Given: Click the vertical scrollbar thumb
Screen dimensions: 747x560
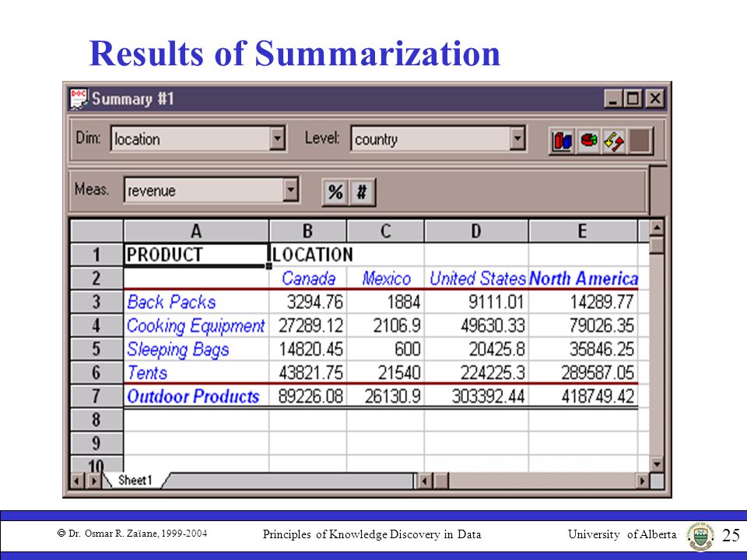Looking at the screenshot, I should click(657, 245).
